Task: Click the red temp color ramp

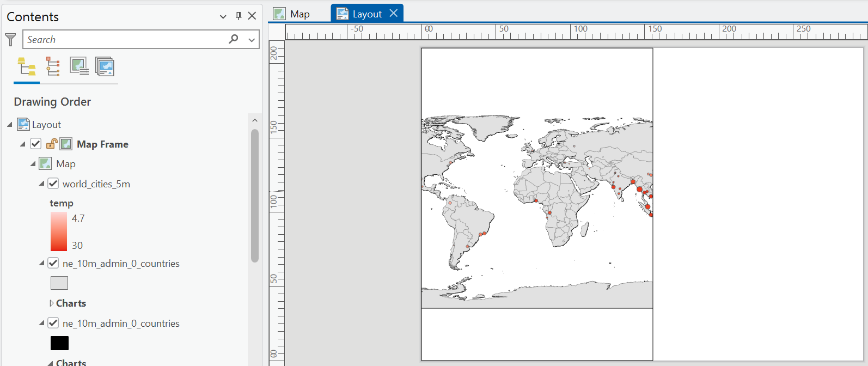Action: click(x=59, y=231)
